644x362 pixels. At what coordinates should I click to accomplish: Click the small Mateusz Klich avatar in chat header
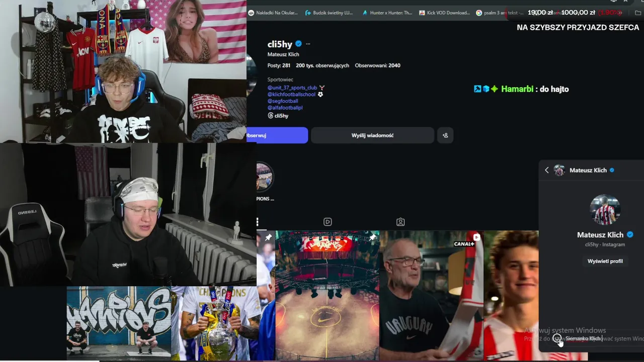559,170
